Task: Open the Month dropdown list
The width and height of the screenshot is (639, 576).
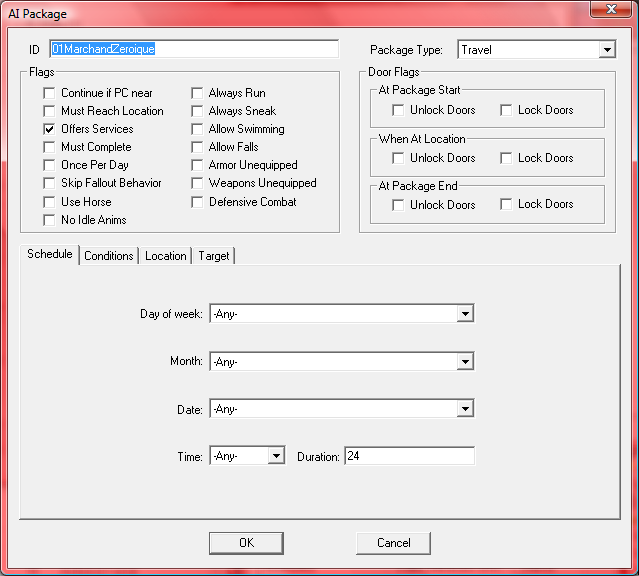Action: [x=464, y=362]
